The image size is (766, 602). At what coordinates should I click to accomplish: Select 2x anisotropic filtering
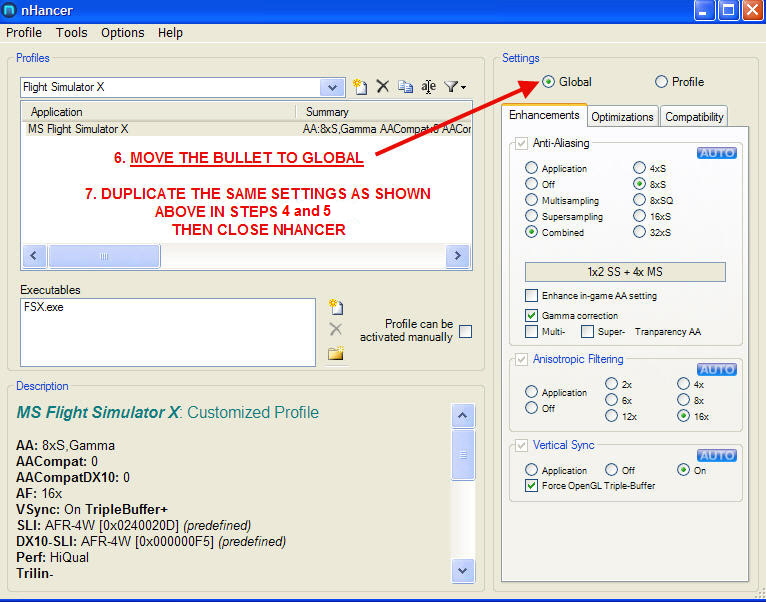611,384
